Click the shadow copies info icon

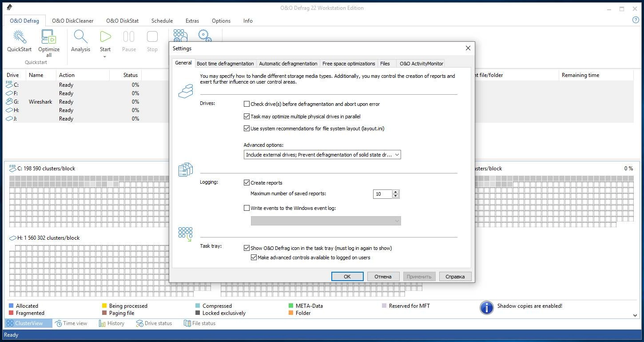[x=487, y=307]
